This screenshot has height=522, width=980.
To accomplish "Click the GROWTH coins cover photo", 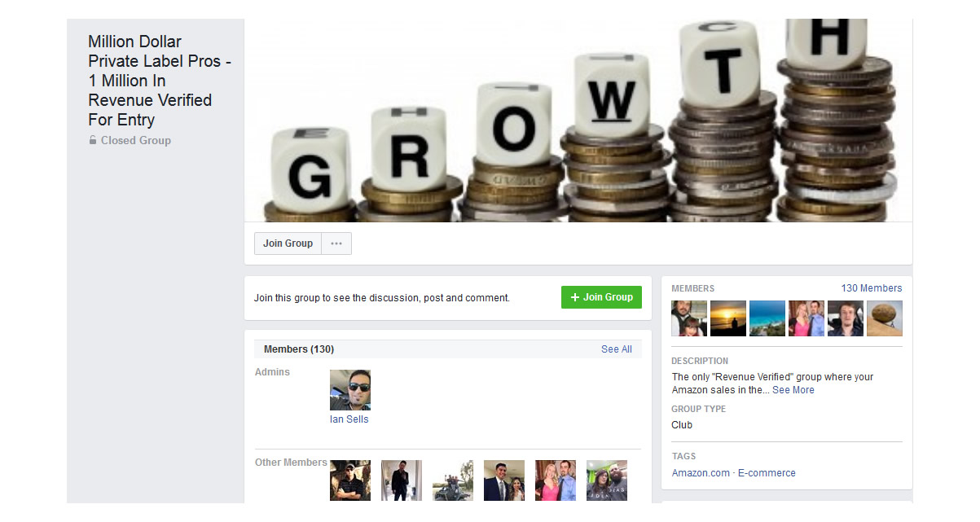I will tap(578, 121).
